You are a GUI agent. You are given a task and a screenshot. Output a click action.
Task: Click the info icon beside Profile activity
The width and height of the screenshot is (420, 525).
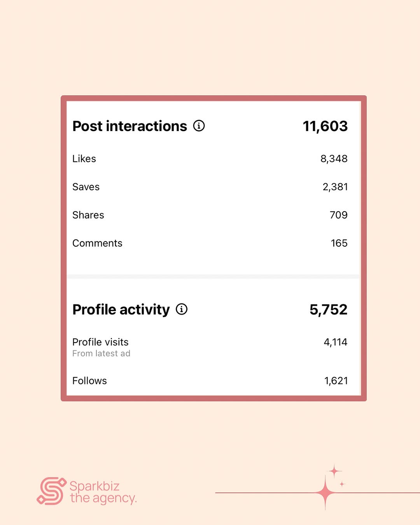click(182, 309)
